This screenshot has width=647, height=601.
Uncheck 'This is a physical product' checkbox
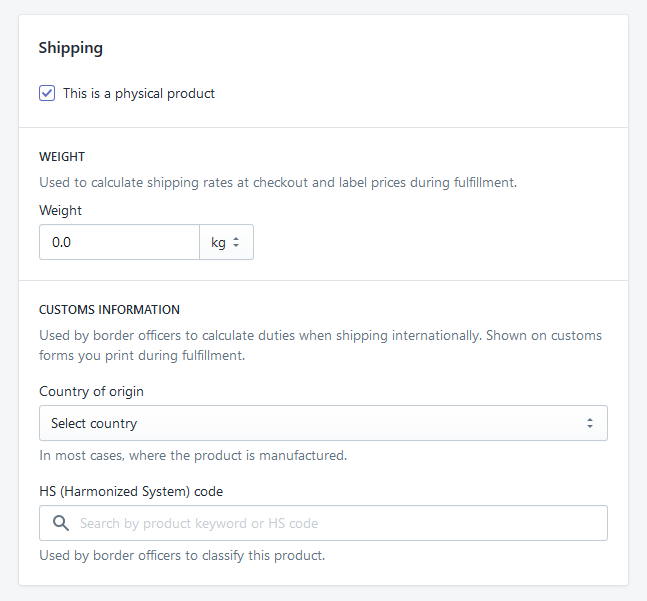click(47, 93)
